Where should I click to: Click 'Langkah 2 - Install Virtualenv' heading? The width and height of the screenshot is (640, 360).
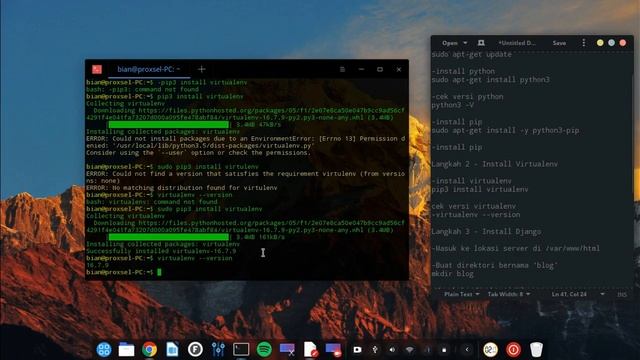click(495, 164)
